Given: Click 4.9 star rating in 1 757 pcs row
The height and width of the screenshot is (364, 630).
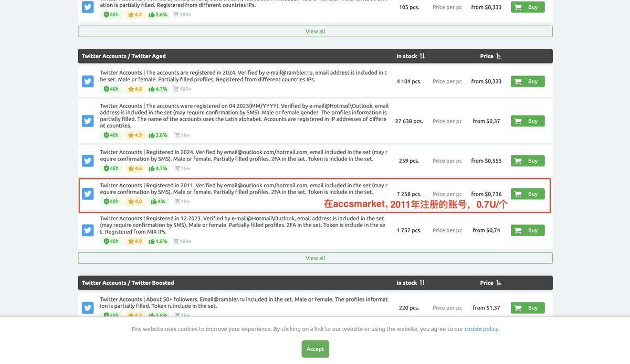Looking at the screenshot, I should [135, 241].
